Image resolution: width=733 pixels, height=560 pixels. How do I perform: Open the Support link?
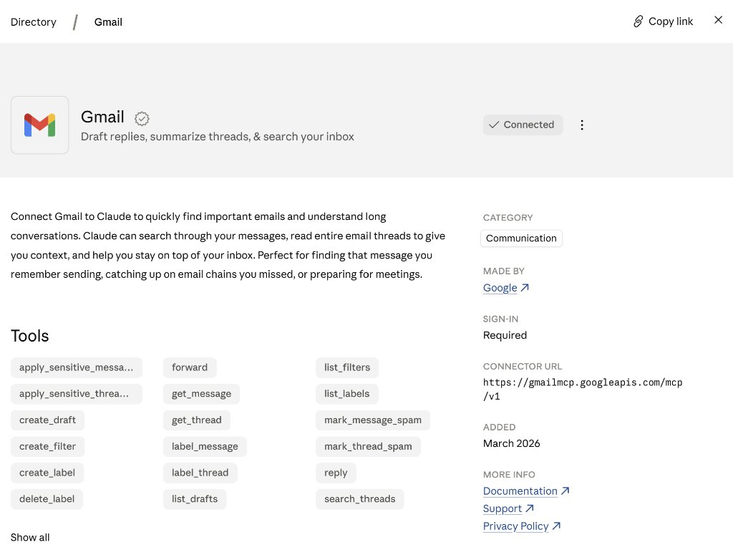click(x=502, y=508)
